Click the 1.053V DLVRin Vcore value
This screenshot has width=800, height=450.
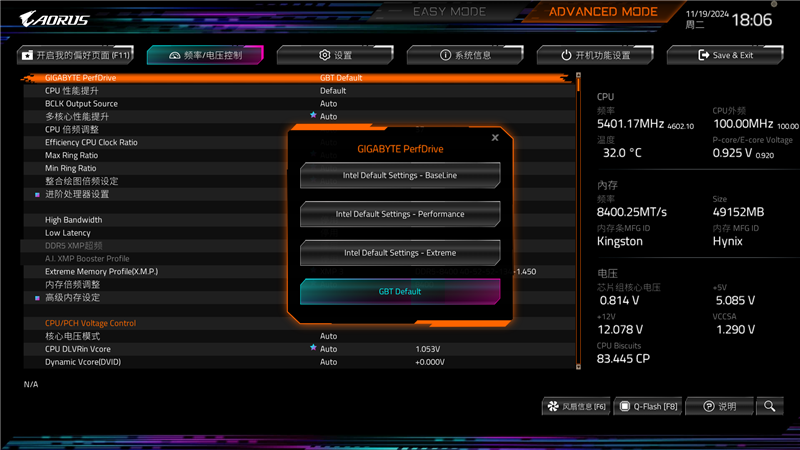[x=428, y=349]
